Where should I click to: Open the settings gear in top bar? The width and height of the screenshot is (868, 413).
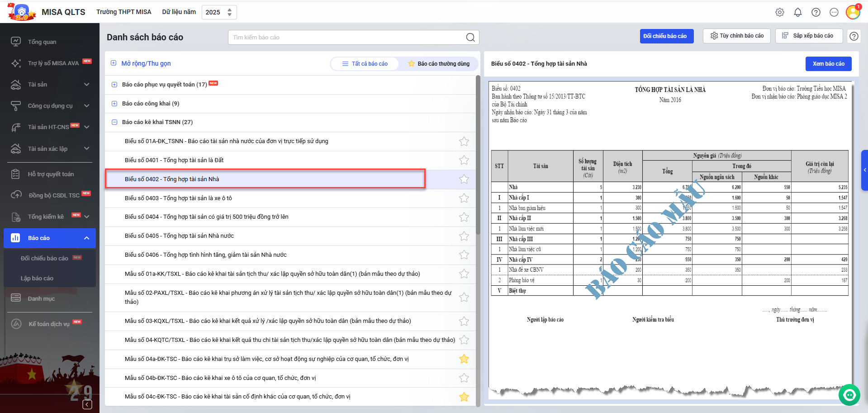779,12
